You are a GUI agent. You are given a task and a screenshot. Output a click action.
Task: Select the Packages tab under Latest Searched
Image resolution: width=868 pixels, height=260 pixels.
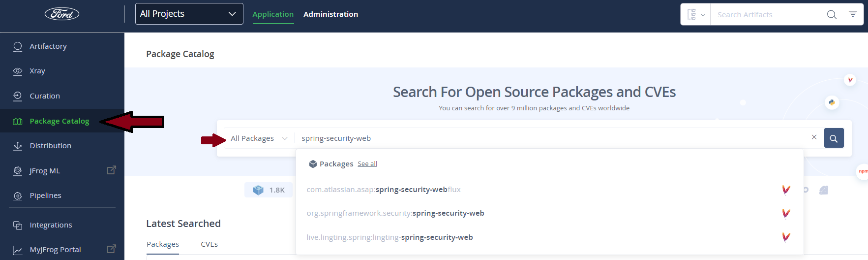(163, 244)
